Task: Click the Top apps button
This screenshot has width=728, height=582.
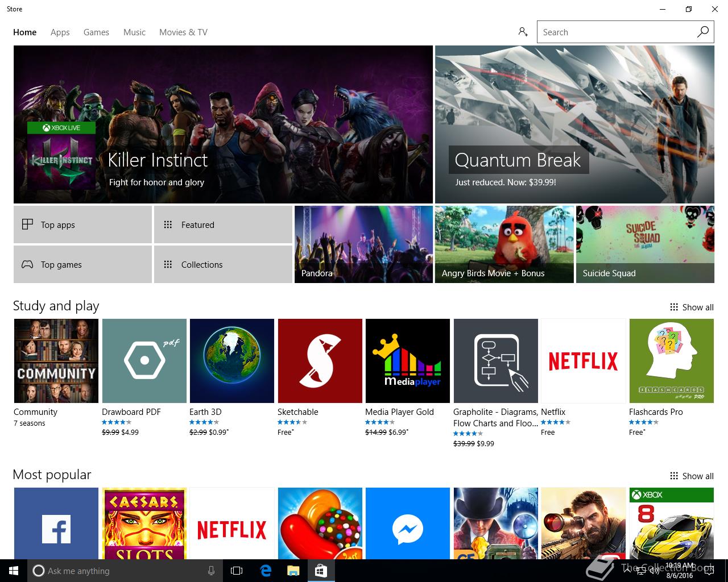Action: pos(82,225)
